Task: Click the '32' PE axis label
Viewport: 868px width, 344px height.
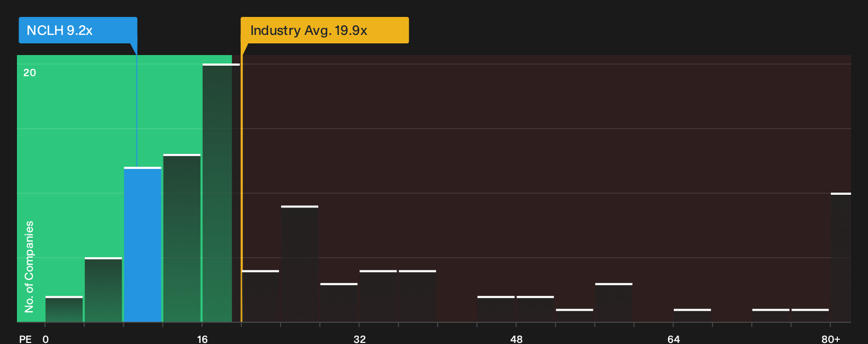Action: 359,339
